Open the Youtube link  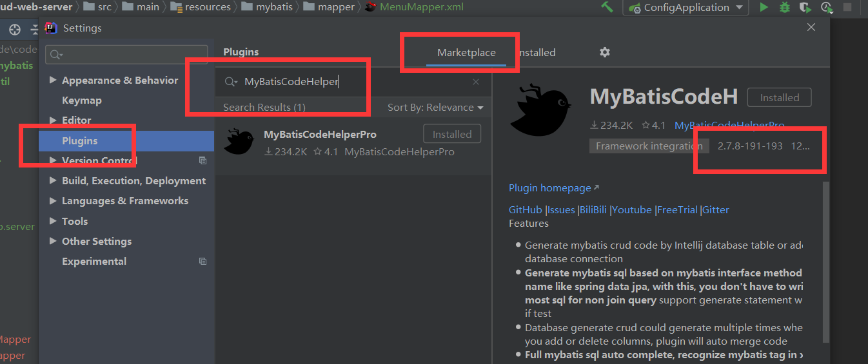coord(632,210)
